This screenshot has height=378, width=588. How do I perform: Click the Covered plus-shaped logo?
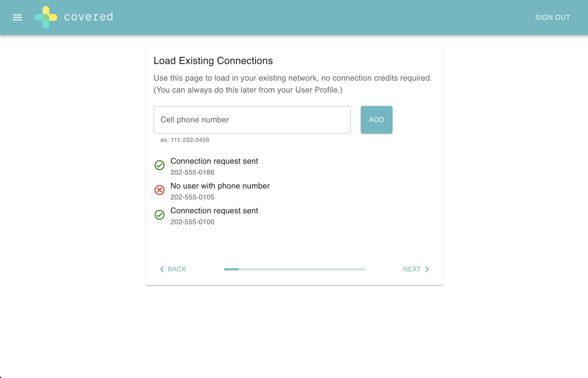point(46,17)
